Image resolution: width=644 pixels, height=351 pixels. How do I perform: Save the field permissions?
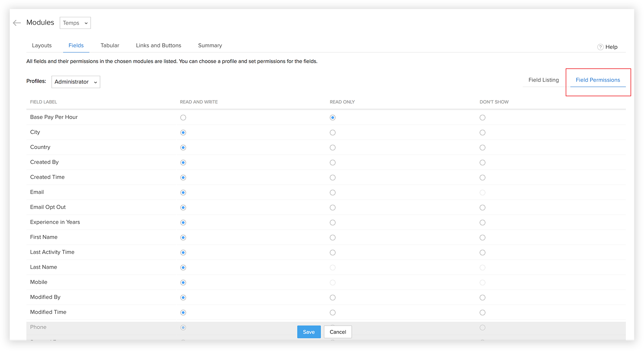[309, 332]
